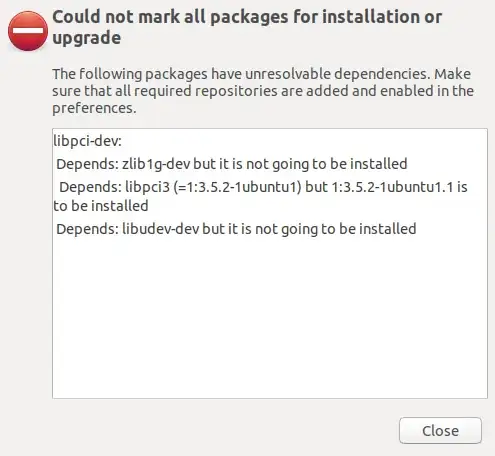Click the Close button

click(x=440, y=430)
